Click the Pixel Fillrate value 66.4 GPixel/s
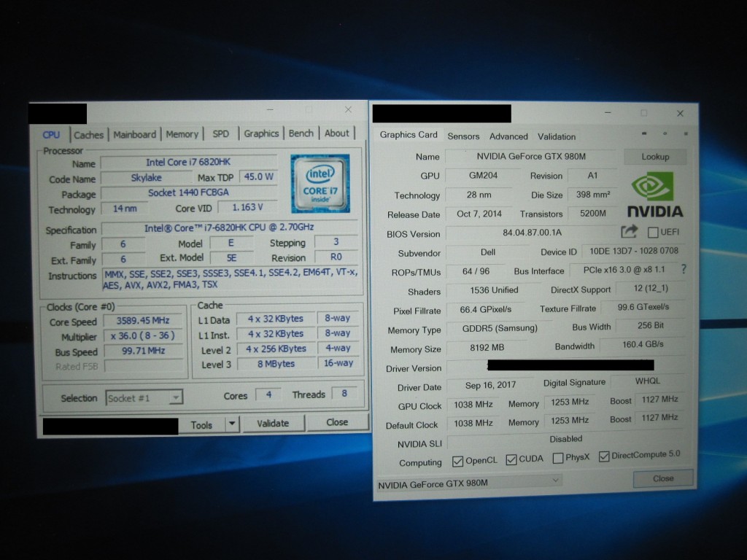Screen dimensions: 747x560 click(485, 309)
